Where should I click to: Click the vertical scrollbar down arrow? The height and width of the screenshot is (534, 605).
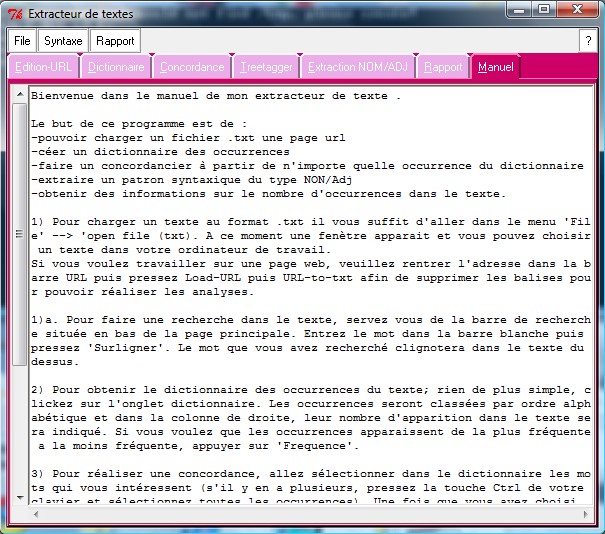tap(20, 498)
